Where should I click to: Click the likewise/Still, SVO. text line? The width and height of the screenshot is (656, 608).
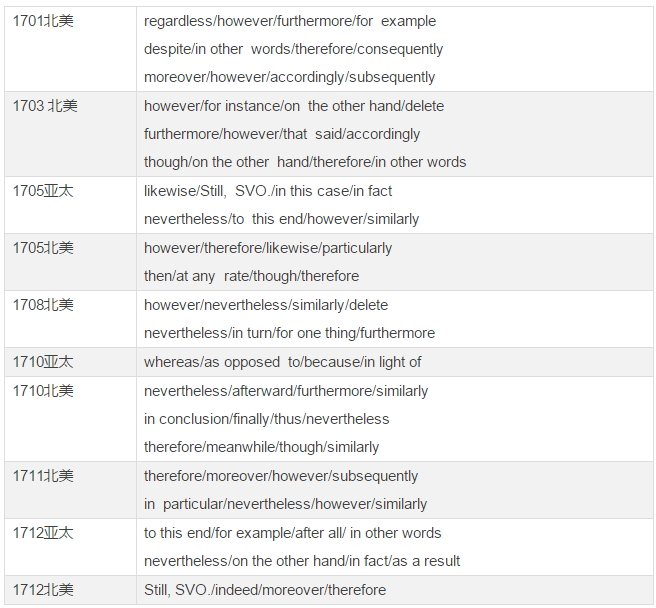268,191
